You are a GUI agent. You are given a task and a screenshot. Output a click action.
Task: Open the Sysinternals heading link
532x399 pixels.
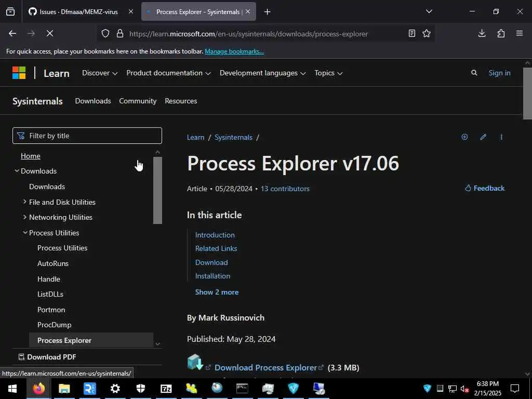coord(37,101)
